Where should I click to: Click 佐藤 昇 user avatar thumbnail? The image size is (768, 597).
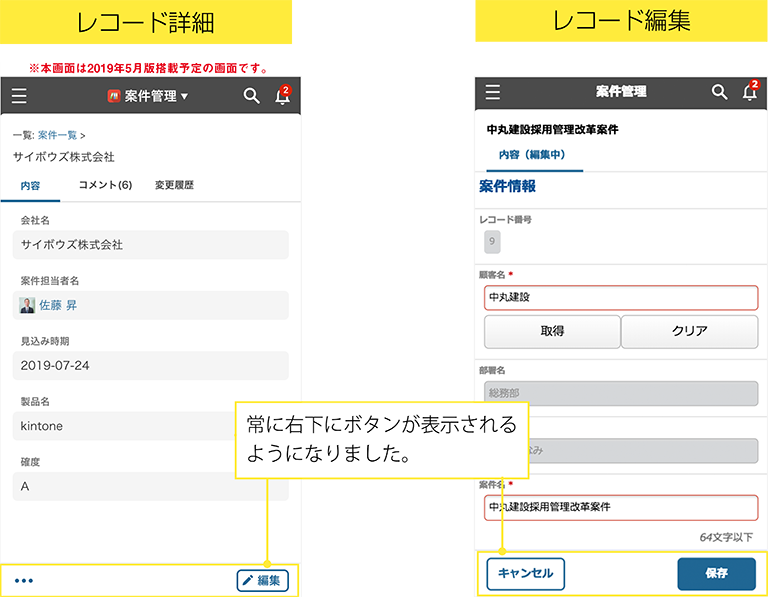(27, 305)
